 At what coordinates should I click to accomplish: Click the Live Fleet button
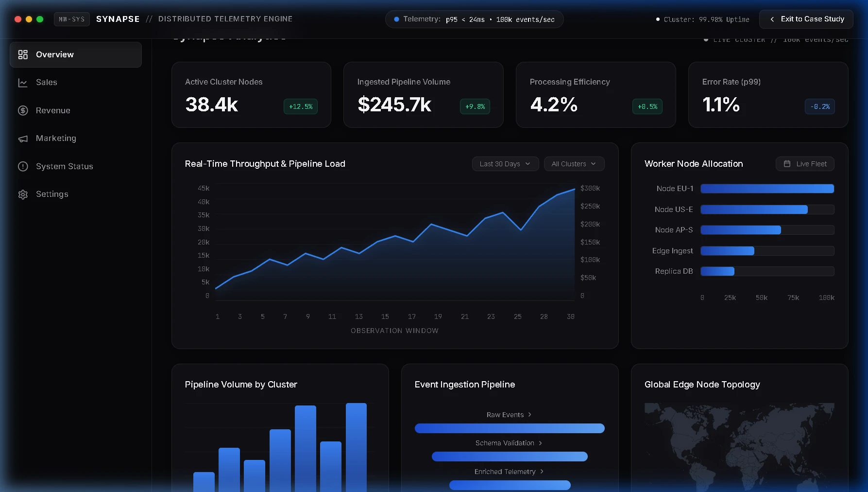(805, 164)
